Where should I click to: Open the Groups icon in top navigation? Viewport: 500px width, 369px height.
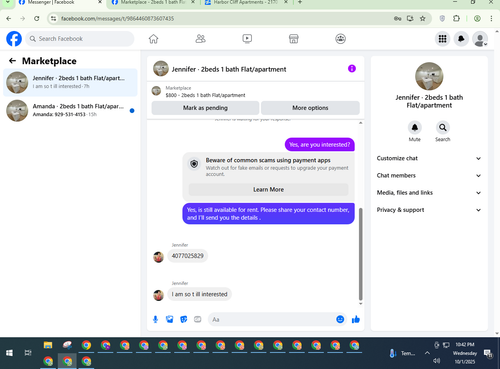pos(340,39)
